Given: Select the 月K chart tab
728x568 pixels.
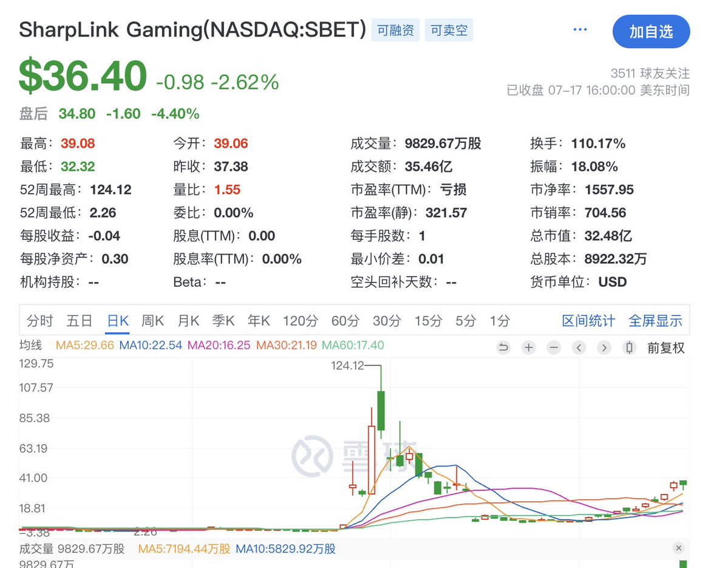Looking at the screenshot, I should coord(188,321).
